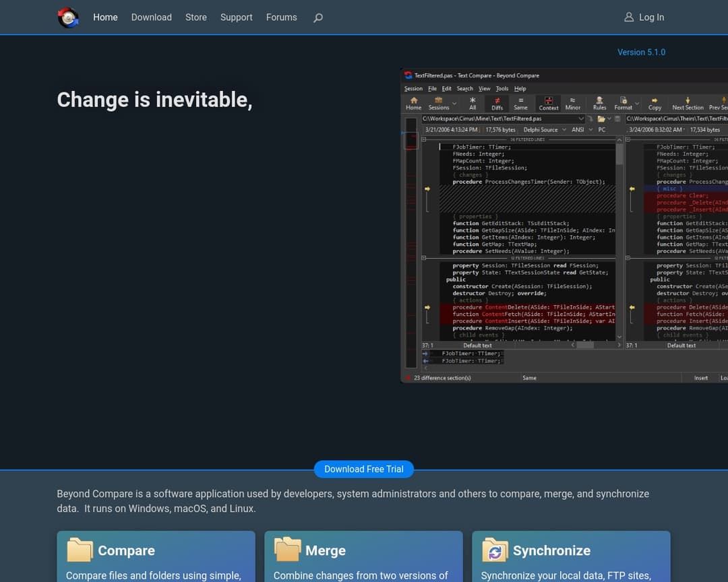The height and width of the screenshot is (582, 728).
Task: Expand the middle filtered lines section in left pane
Action: point(423,258)
